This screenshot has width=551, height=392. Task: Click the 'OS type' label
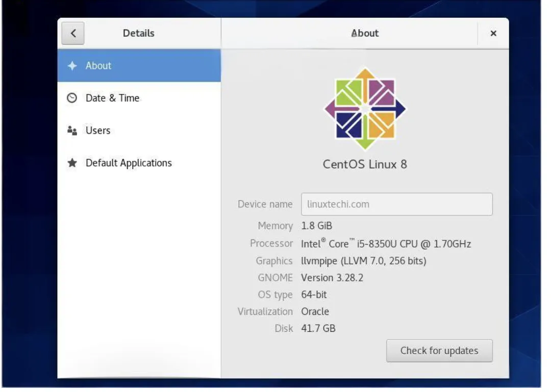(x=275, y=295)
